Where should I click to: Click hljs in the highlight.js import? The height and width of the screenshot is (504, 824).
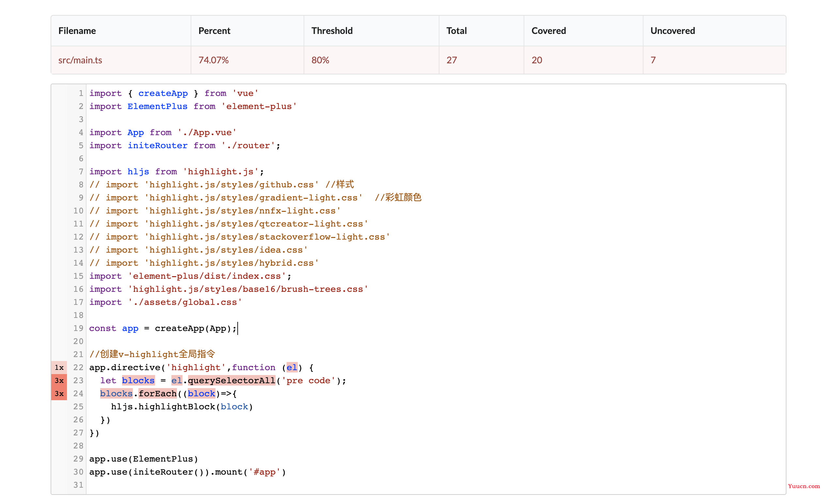coord(138,172)
